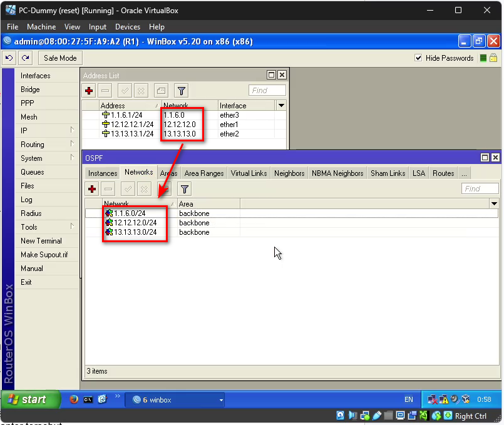Click the Find field in Address List
The height and width of the screenshot is (425, 504).
click(267, 91)
